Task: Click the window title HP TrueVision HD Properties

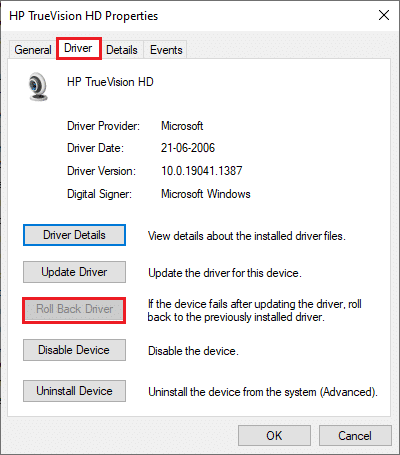Action: tap(84, 16)
